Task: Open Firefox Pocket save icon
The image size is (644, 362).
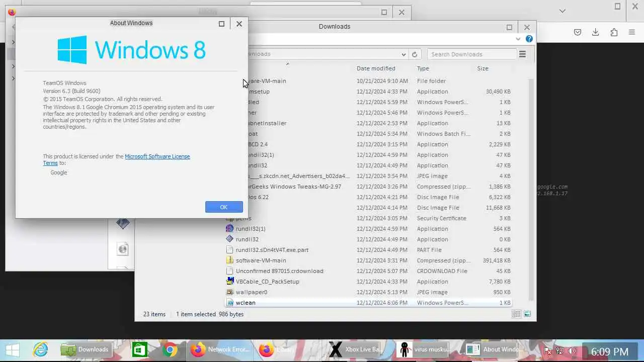Action: tap(578, 32)
